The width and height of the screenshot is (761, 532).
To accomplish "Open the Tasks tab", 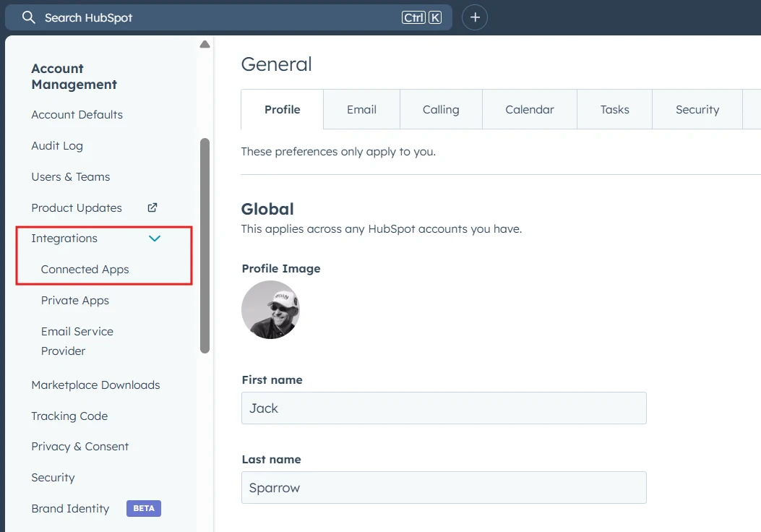I will click(x=614, y=109).
